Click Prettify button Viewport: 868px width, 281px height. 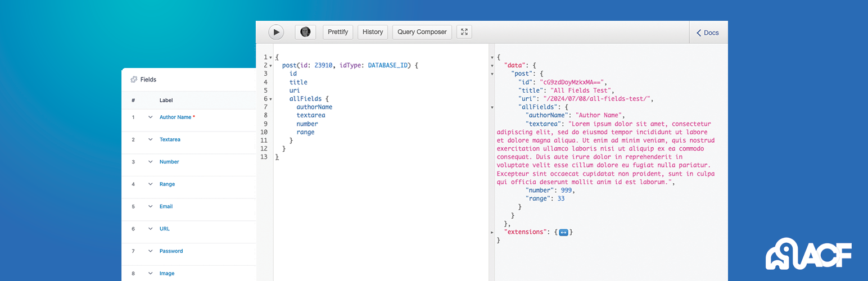[x=338, y=32]
